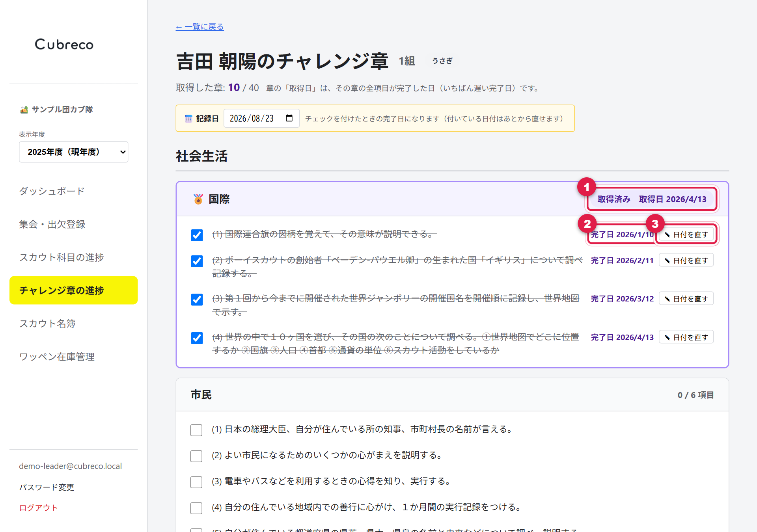This screenshot has height=532, width=757.
Task: Open スカウト名簿 in sidebar
Action: pos(74,324)
